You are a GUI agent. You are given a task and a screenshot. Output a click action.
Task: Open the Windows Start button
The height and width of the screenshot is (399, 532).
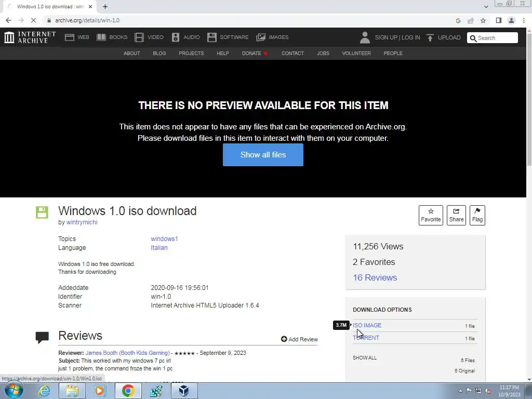(14, 391)
